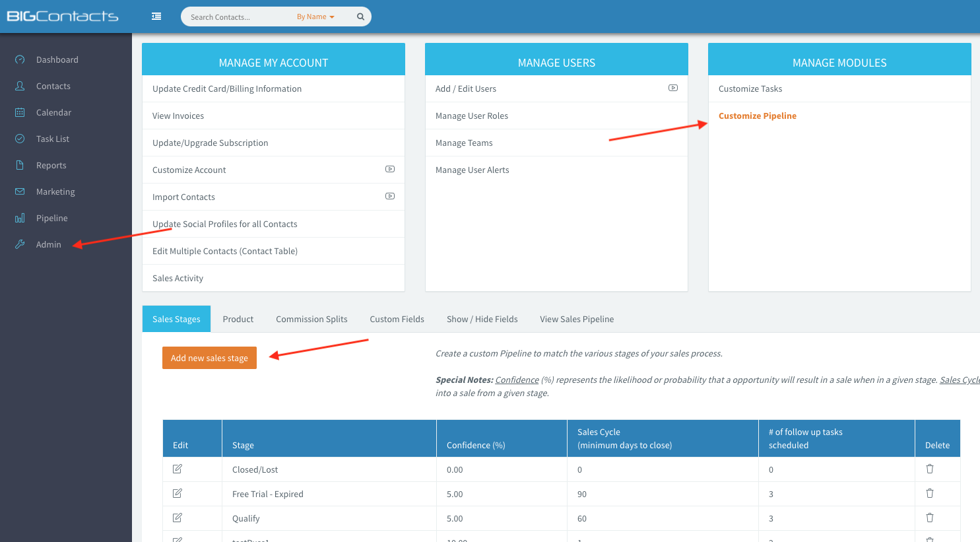The height and width of the screenshot is (542, 980).
Task: Edit the Qualify stage
Action: tap(178, 518)
